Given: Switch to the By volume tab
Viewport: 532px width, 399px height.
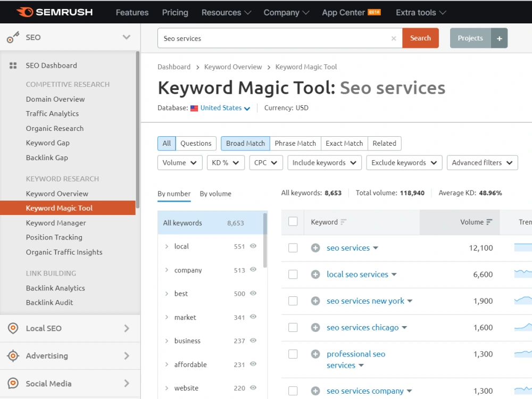Looking at the screenshot, I should tap(215, 194).
